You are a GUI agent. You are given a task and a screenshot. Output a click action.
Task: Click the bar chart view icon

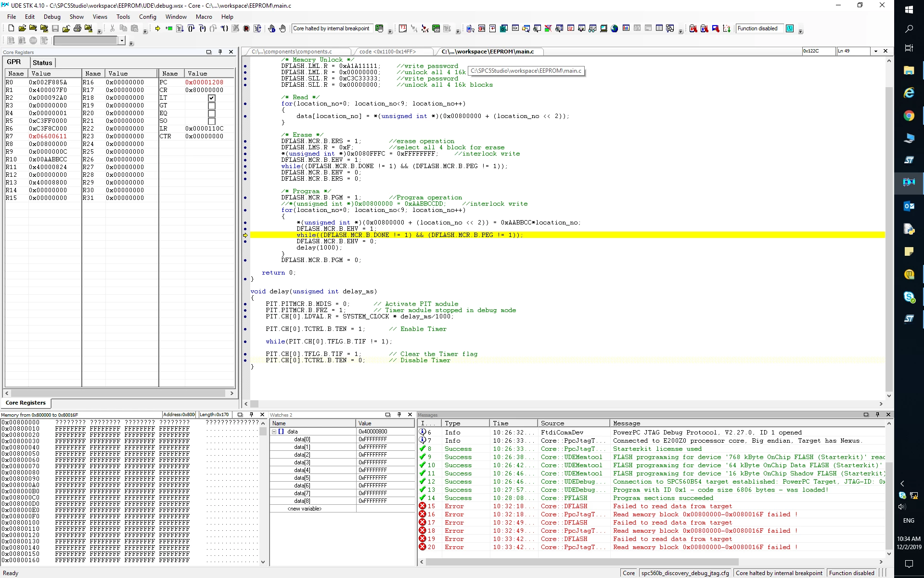pos(626,28)
